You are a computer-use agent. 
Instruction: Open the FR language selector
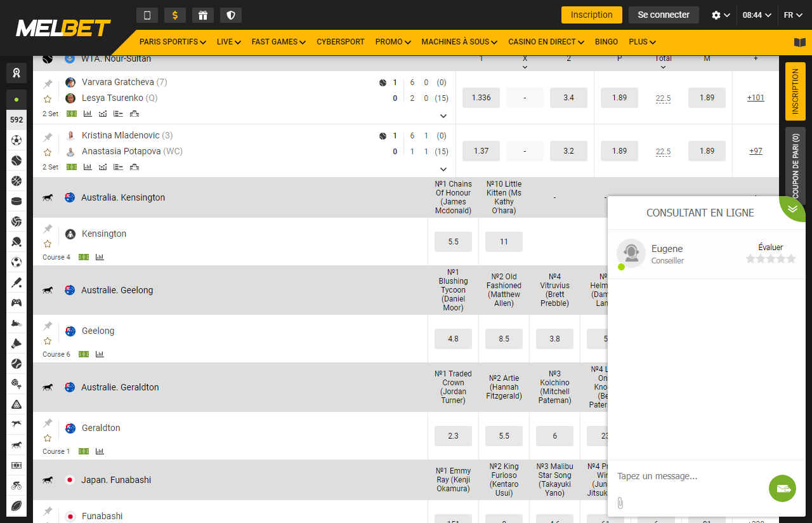point(793,15)
